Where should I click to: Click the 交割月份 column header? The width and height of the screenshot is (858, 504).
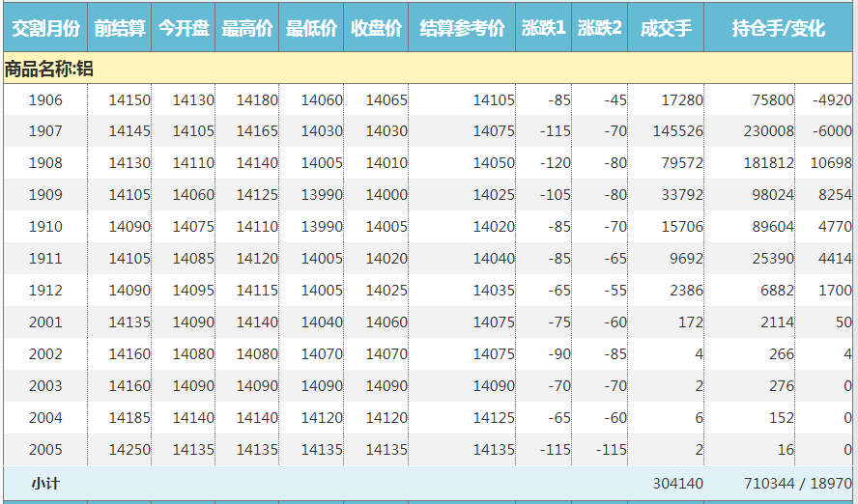click(45, 29)
